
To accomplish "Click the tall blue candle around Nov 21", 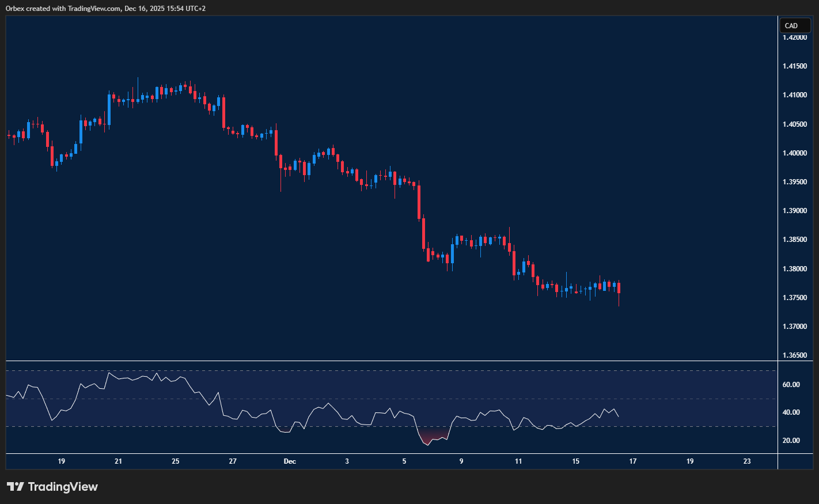I will (108, 109).
